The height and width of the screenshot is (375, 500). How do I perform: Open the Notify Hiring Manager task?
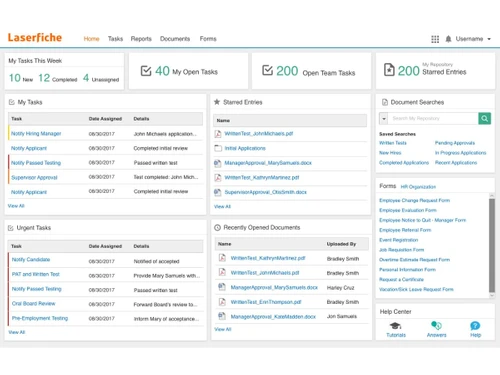point(36,134)
